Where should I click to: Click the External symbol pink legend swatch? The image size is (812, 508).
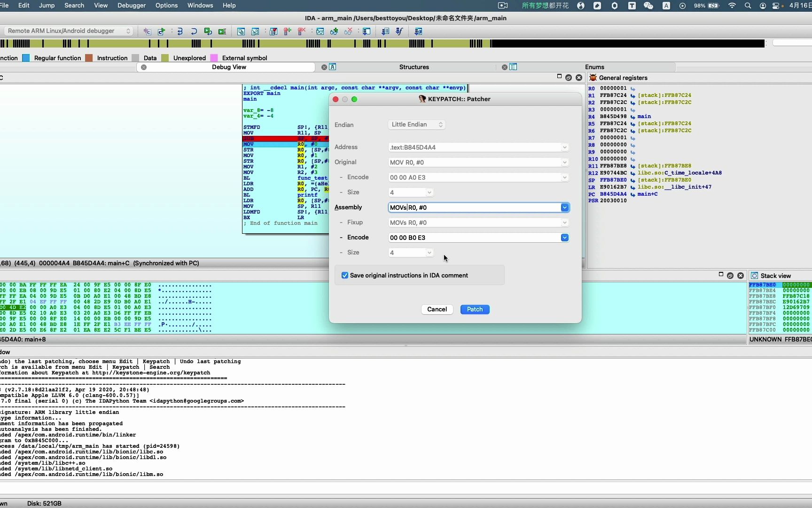tap(214, 58)
